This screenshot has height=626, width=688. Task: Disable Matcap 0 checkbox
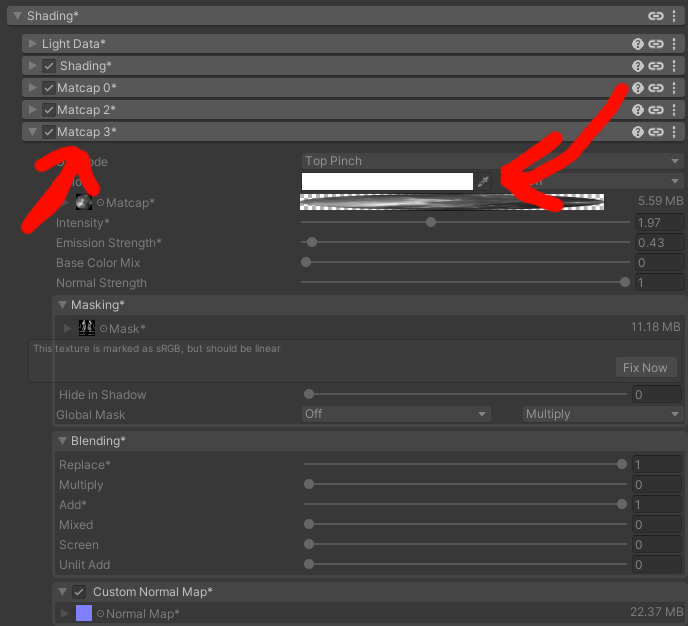click(x=49, y=88)
